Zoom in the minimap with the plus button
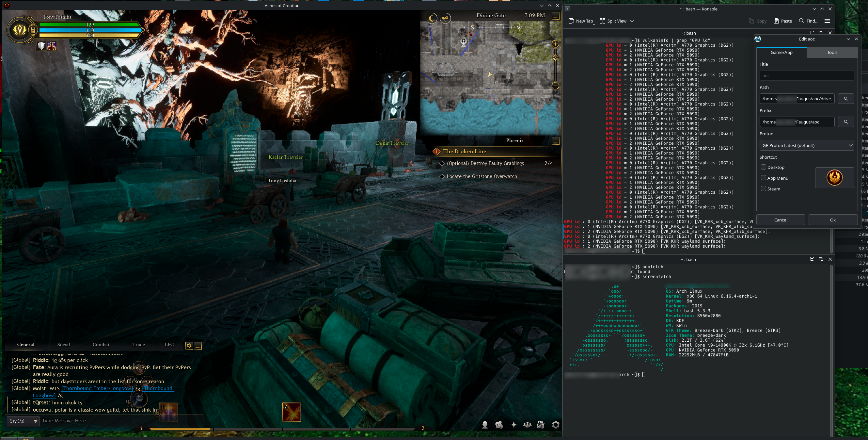 click(555, 44)
